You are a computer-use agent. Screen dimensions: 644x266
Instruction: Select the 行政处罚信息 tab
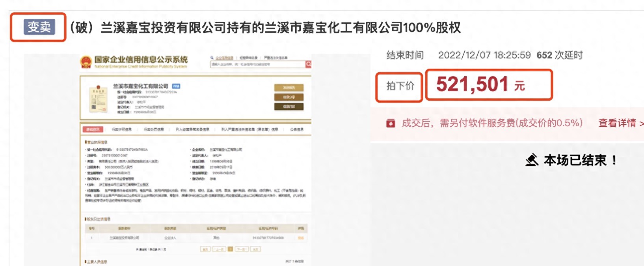[153, 129]
